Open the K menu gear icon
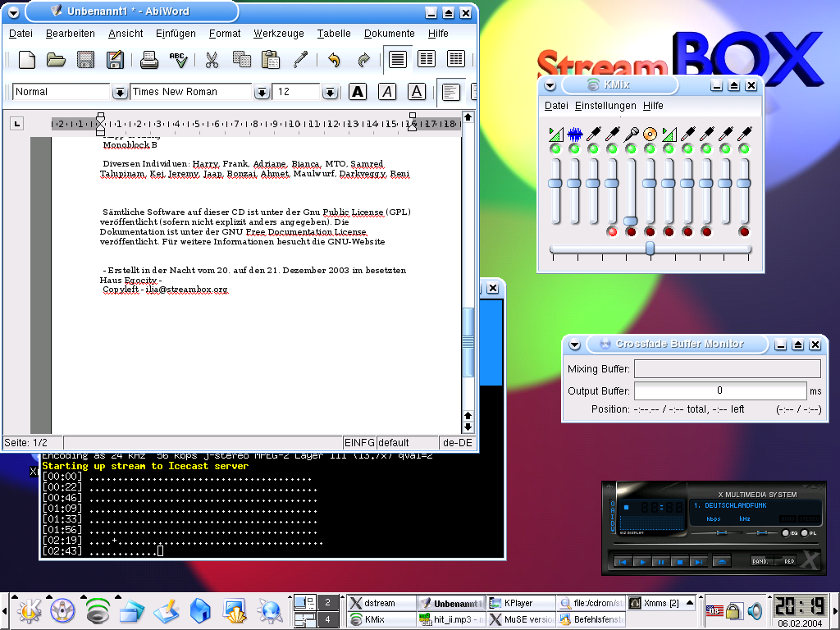Image resolution: width=840 pixels, height=630 pixels. point(29,610)
